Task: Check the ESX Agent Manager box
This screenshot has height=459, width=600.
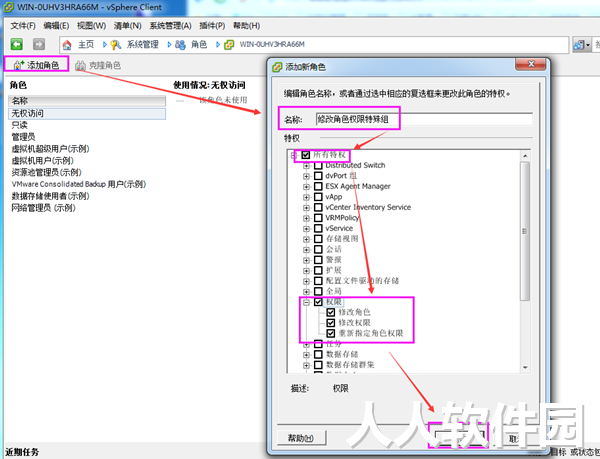Action: click(318, 186)
